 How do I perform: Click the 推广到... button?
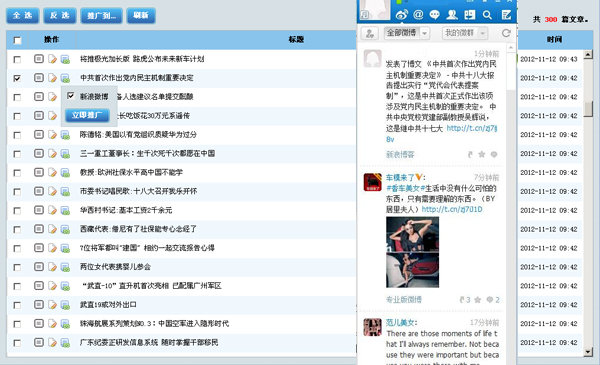coord(101,15)
